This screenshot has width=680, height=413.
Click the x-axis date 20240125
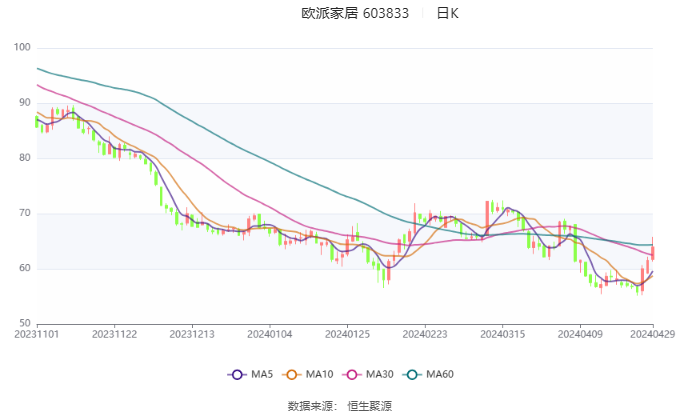(x=347, y=334)
